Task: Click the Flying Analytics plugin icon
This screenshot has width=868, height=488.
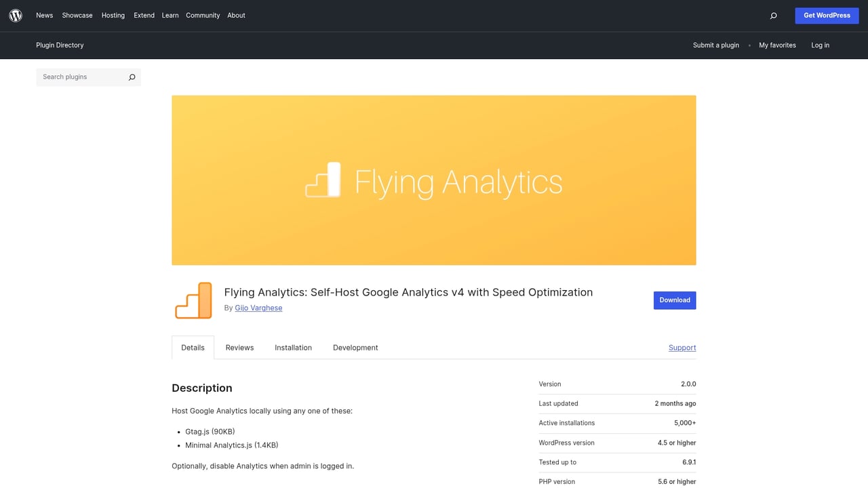Action: coord(193,300)
